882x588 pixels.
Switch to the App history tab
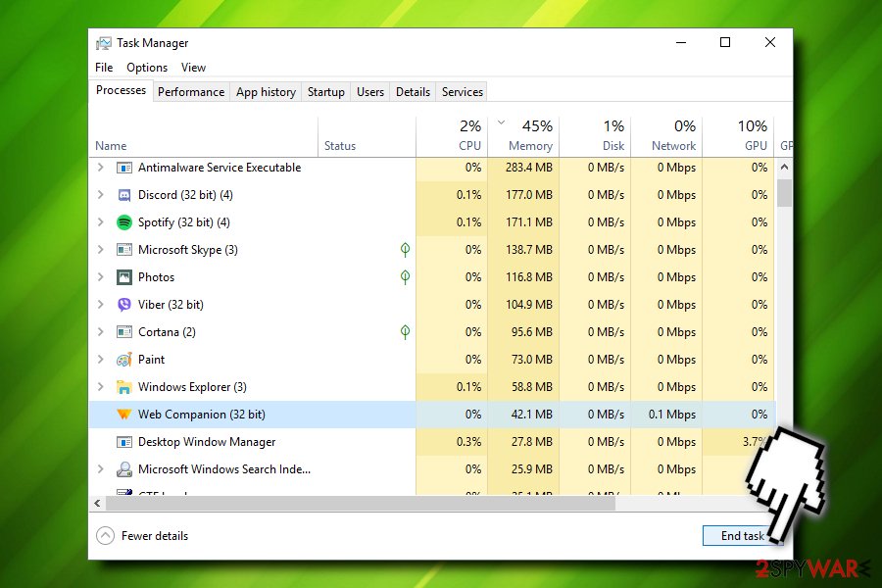266,92
